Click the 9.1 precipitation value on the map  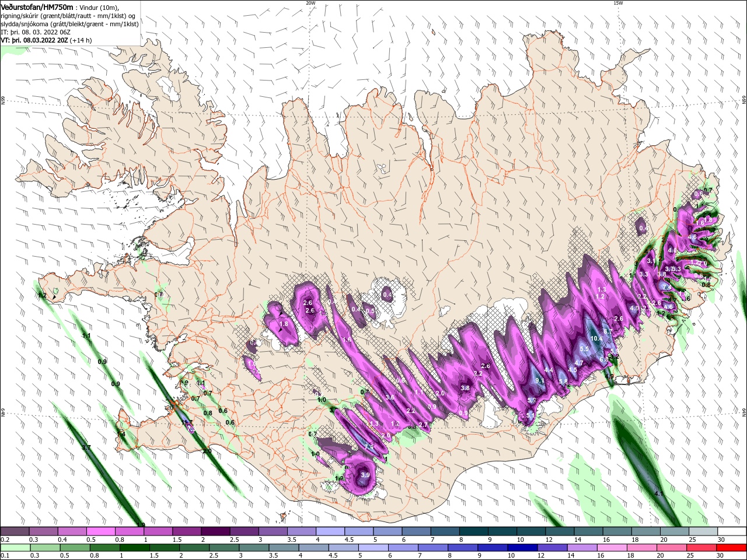[540, 380]
